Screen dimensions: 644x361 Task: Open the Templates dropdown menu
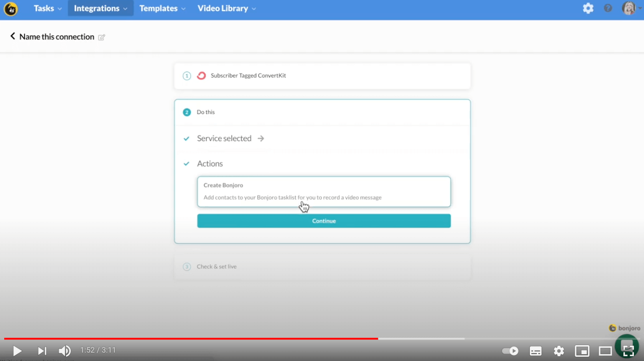[162, 8]
